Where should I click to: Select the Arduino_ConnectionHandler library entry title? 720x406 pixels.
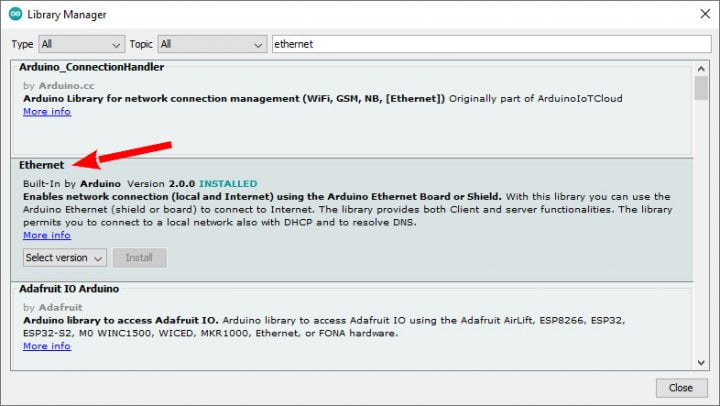91,67
